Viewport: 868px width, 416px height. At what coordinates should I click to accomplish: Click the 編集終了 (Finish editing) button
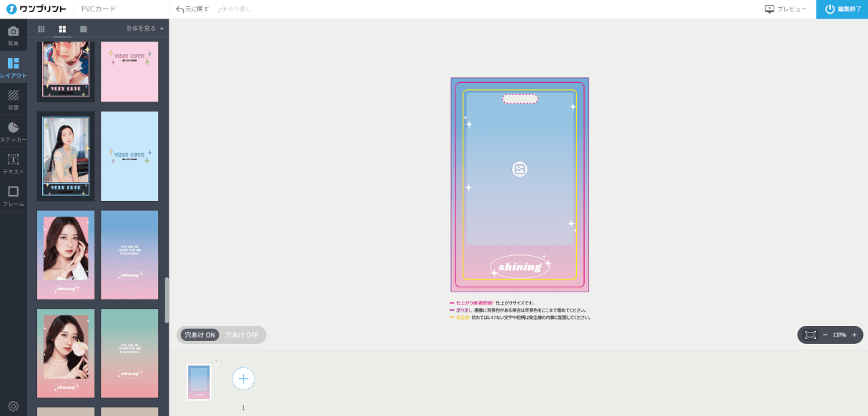tap(842, 9)
